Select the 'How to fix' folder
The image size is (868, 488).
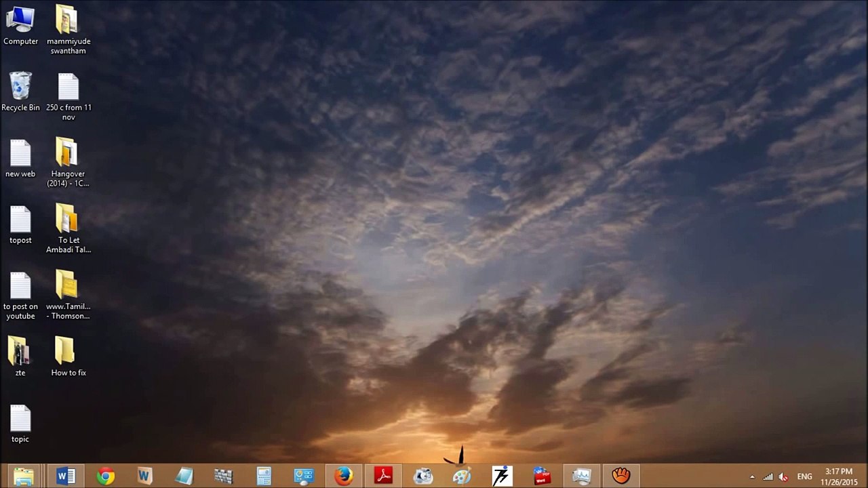click(x=68, y=357)
